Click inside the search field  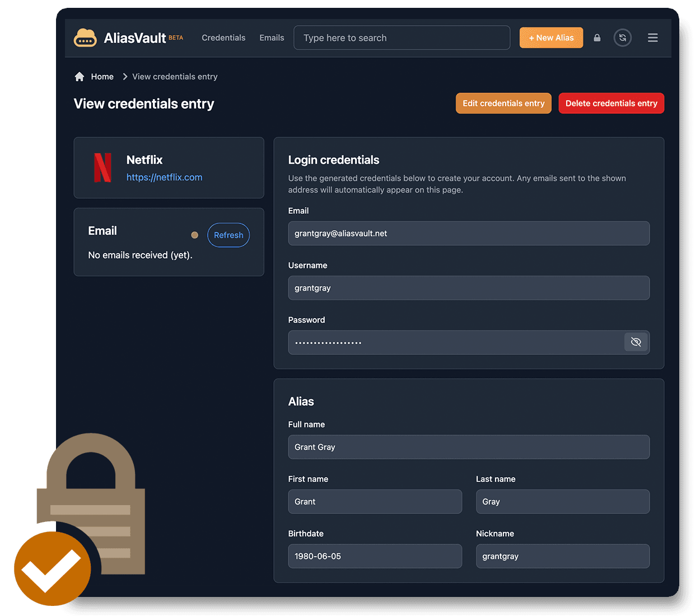pos(402,38)
